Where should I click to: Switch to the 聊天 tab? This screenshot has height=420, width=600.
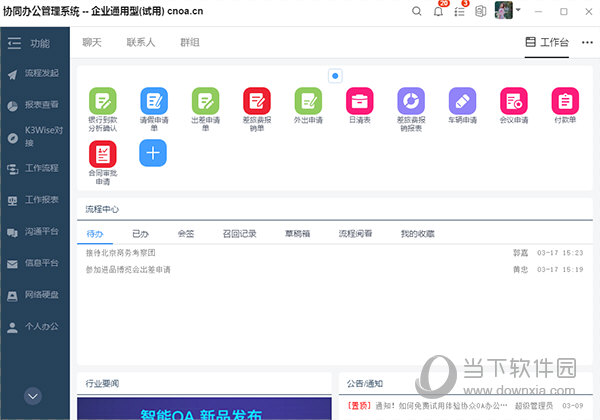92,42
